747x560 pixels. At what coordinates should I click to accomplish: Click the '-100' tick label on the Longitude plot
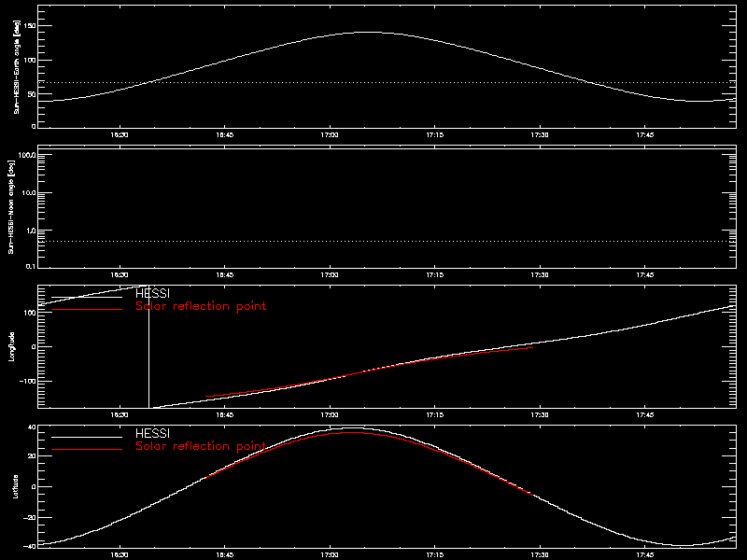coord(29,382)
